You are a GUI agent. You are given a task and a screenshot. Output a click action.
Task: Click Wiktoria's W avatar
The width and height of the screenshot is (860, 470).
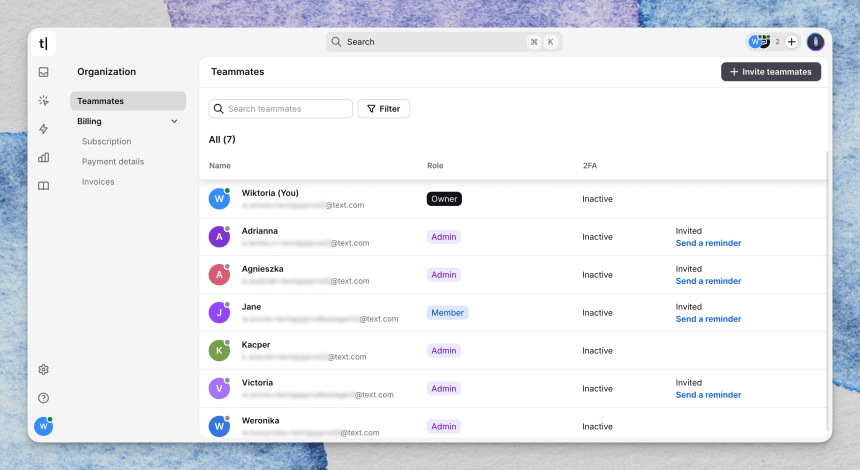click(219, 199)
